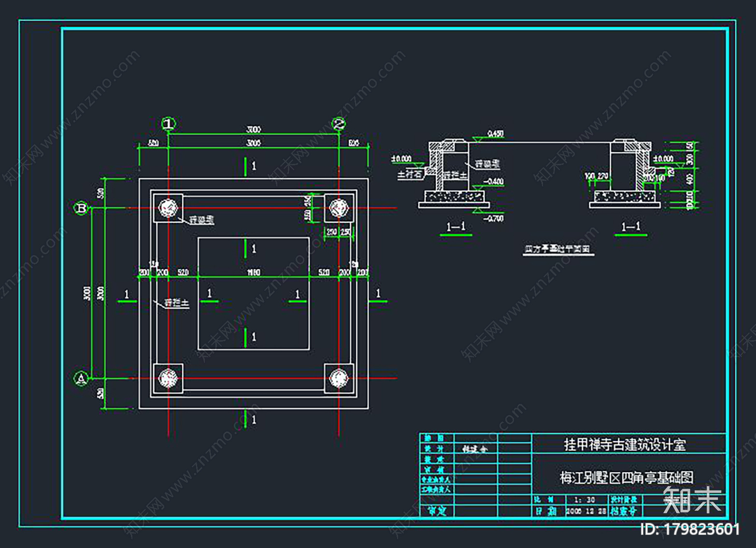Click the "审定" cell in the title block

[437, 511]
